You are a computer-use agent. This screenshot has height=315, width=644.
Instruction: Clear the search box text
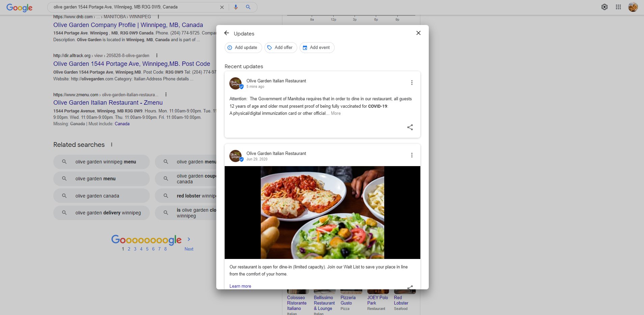(222, 7)
